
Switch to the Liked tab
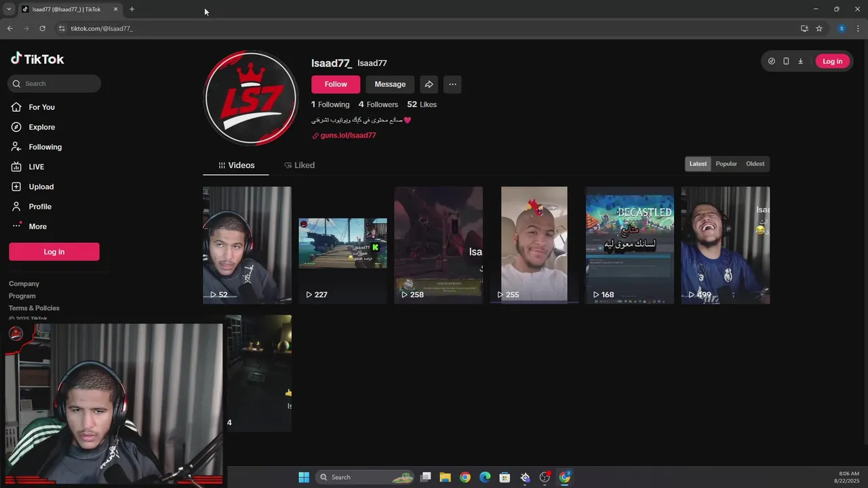coord(299,165)
